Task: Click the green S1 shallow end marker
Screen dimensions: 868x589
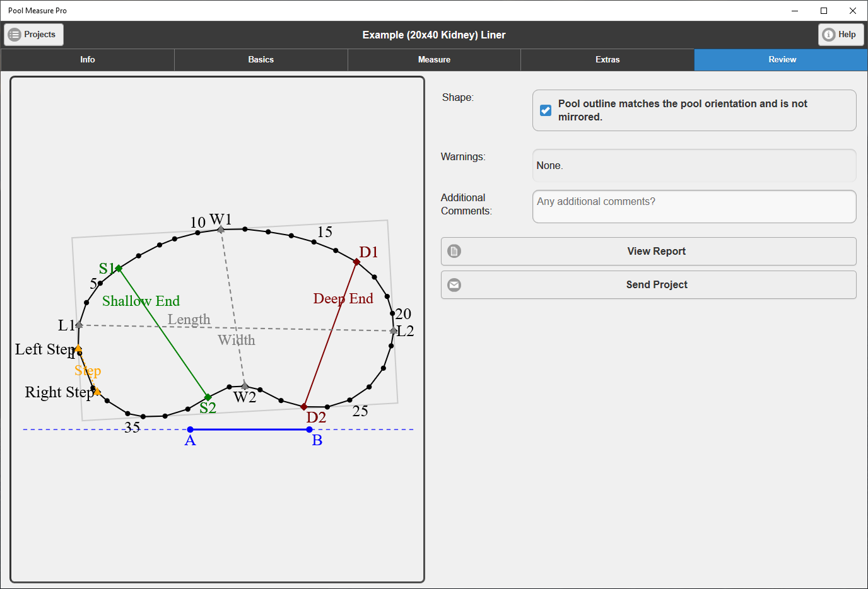Action: (x=119, y=269)
